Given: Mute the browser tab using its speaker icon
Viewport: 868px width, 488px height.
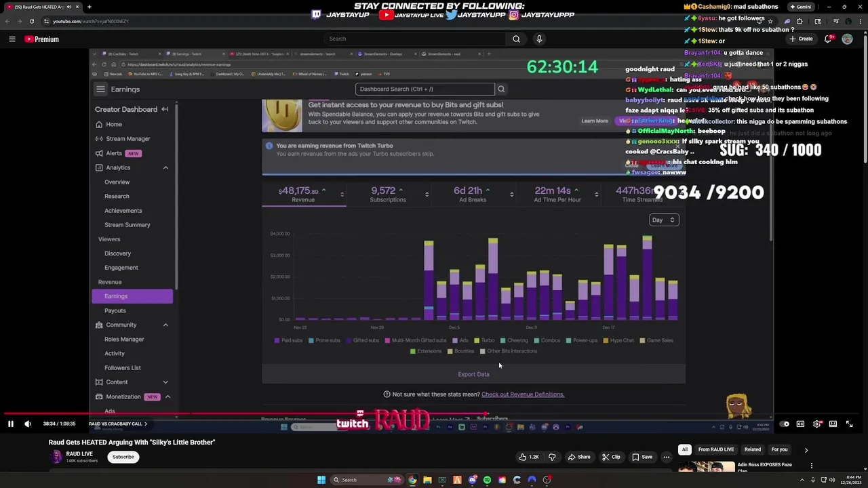Looking at the screenshot, I should pos(68,7).
